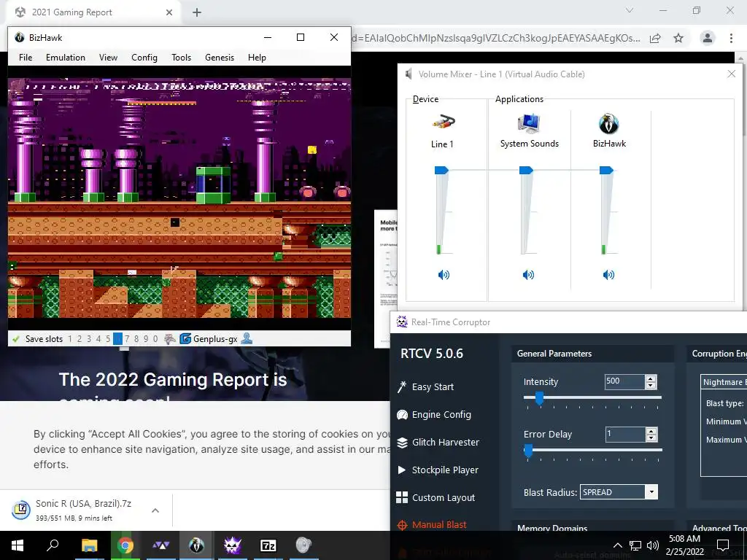Decrease Error Delay with the down stepper arrow
747x560 pixels.
click(651, 437)
